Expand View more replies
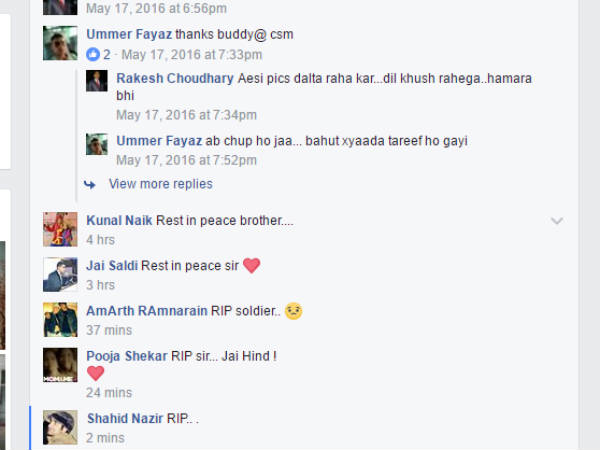This screenshot has height=450, width=600. (x=160, y=184)
